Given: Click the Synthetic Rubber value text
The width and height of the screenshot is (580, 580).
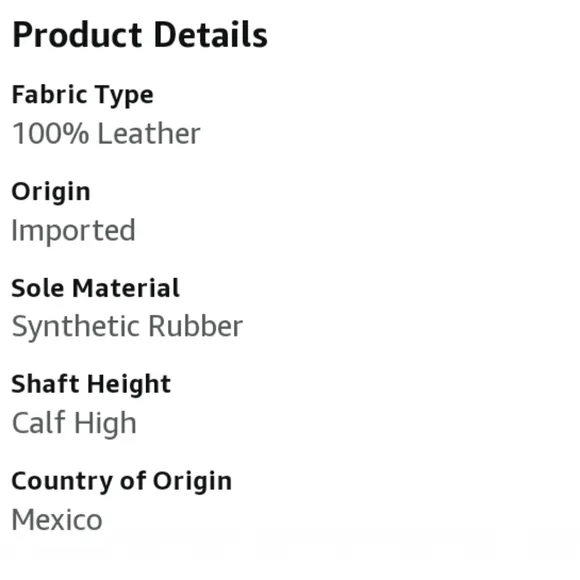Looking at the screenshot, I should (x=127, y=327).
